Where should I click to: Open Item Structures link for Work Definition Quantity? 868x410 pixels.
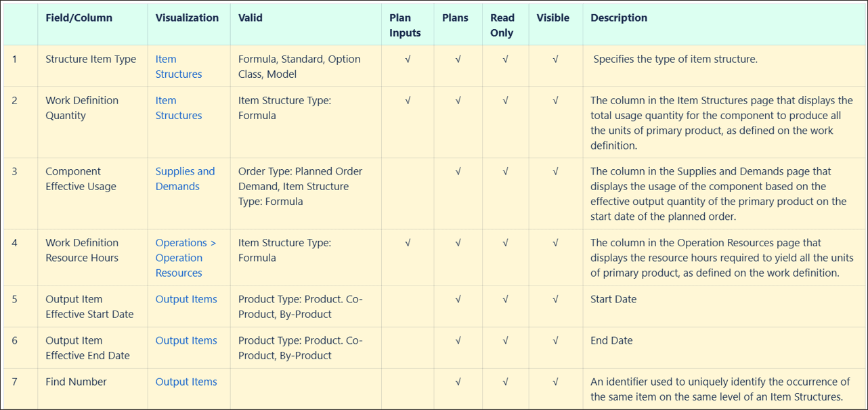click(178, 108)
